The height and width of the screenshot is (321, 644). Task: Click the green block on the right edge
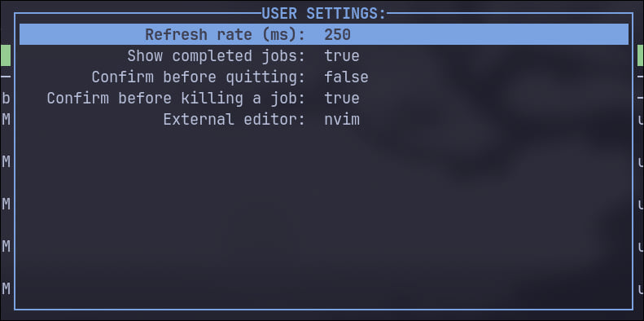(640, 55)
